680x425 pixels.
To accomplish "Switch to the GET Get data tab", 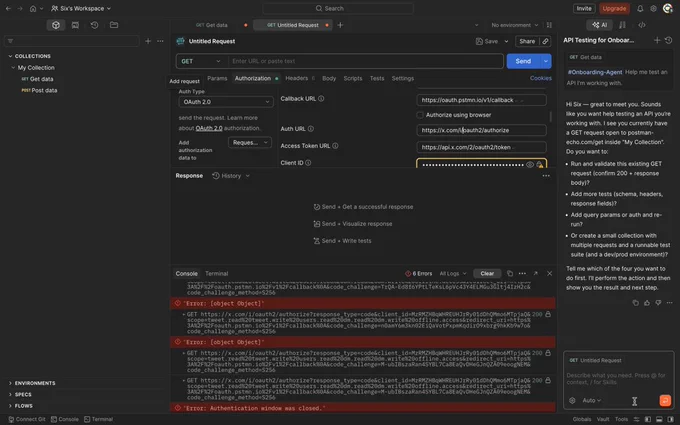I will [212, 25].
